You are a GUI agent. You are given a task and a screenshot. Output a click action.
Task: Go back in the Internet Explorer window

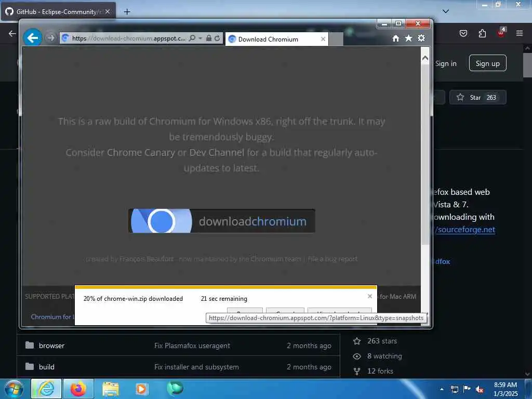[33, 37]
